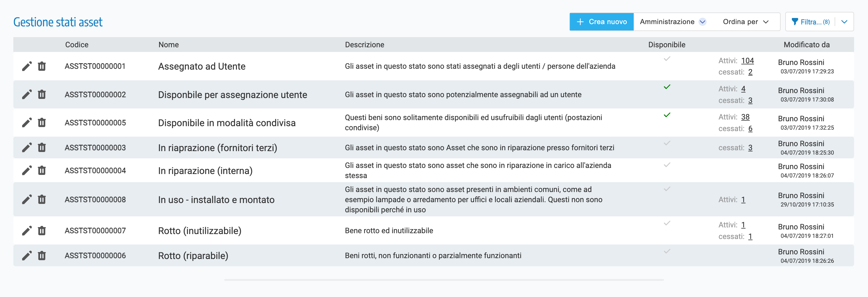Edit the Rotto (inutilizzabile) status
This screenshot has width=868, height=297.
(x=27, y=231)
